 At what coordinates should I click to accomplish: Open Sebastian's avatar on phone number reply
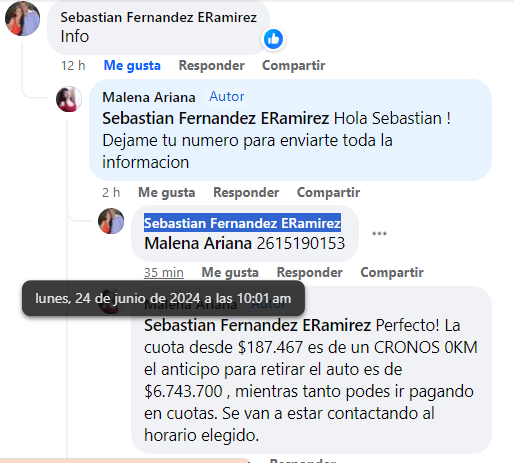pyautogui.click(x=111, y=221)
